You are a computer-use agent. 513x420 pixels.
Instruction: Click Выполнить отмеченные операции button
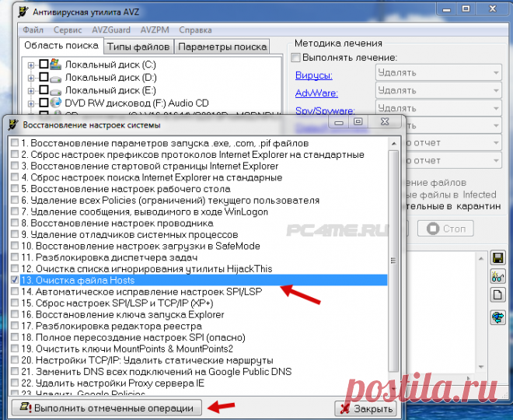pos(106,408)
